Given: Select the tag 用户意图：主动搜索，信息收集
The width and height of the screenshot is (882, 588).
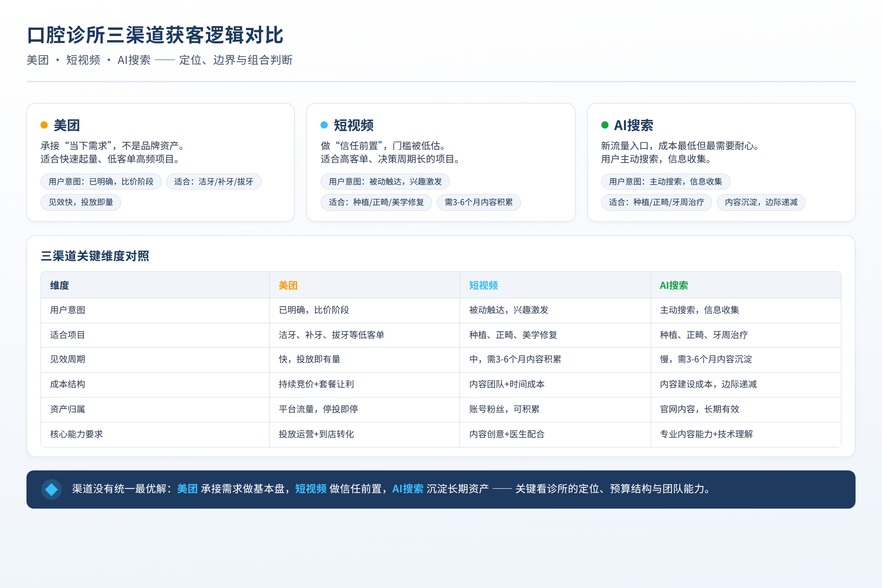Looking at the screenshot, I should (x=665, y=182).
